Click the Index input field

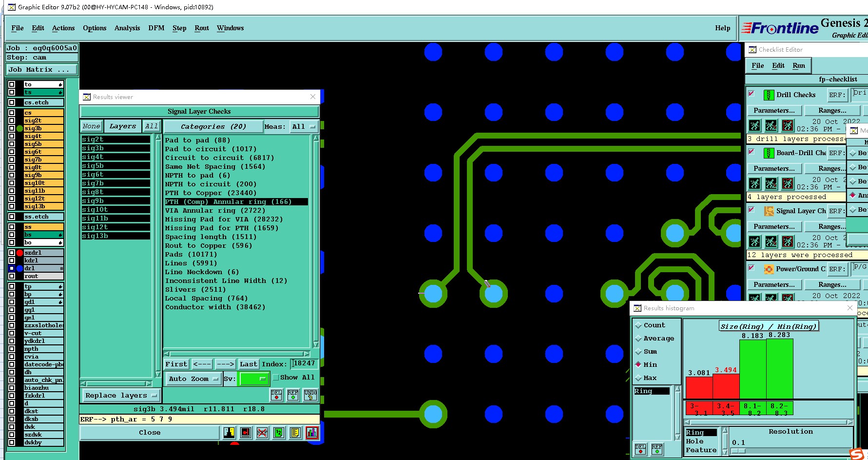[305, 364]
